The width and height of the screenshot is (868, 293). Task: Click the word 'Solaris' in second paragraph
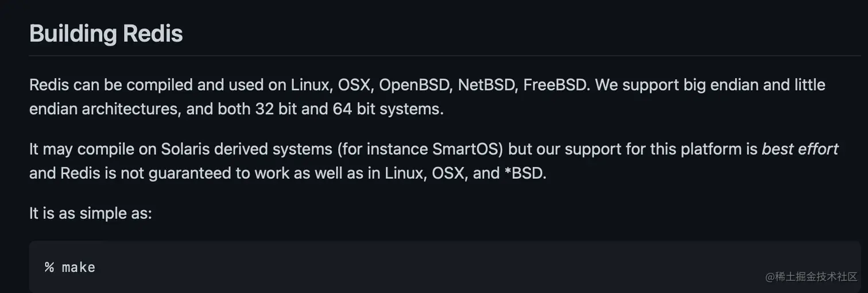[x=187, y=149]
